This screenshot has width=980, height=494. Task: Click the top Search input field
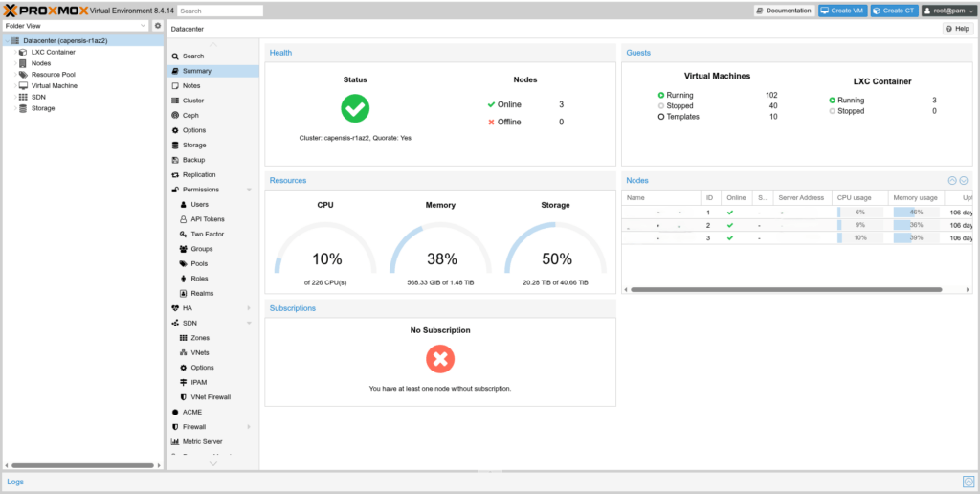(220, 11)
